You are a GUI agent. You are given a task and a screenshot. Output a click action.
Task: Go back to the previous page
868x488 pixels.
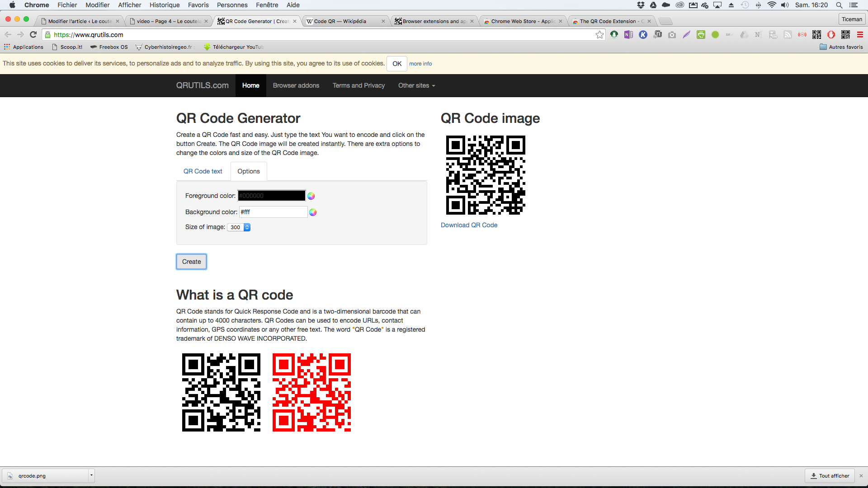tap(8, 35)
